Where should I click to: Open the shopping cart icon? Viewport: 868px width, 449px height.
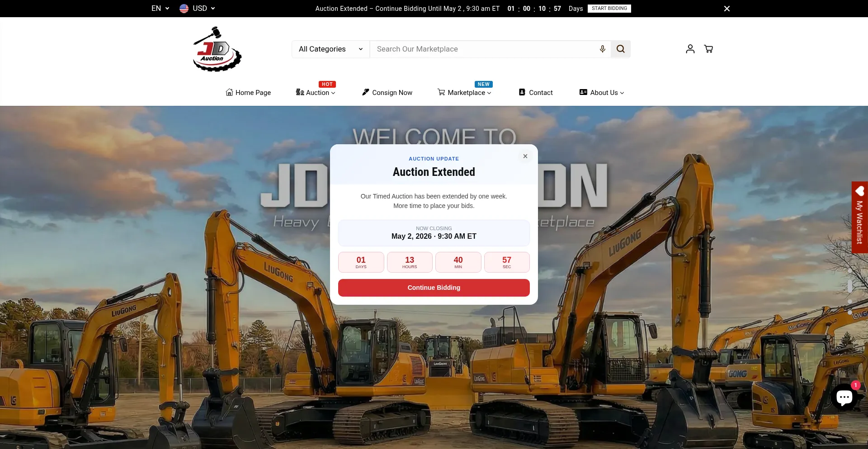click(708, 49)
